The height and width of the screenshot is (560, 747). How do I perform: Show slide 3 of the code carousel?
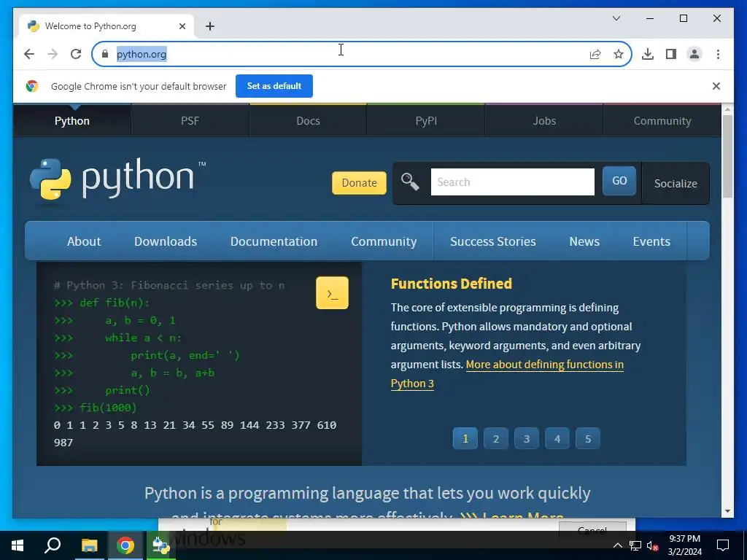click(527, 438)
